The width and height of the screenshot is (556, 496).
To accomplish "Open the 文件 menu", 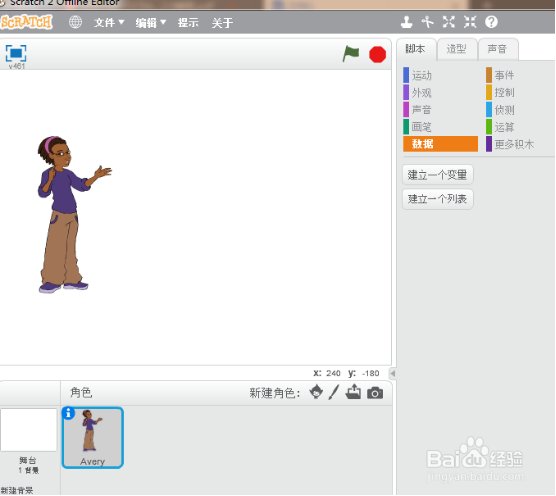I will pyautogui.click(x=109, y=23).
